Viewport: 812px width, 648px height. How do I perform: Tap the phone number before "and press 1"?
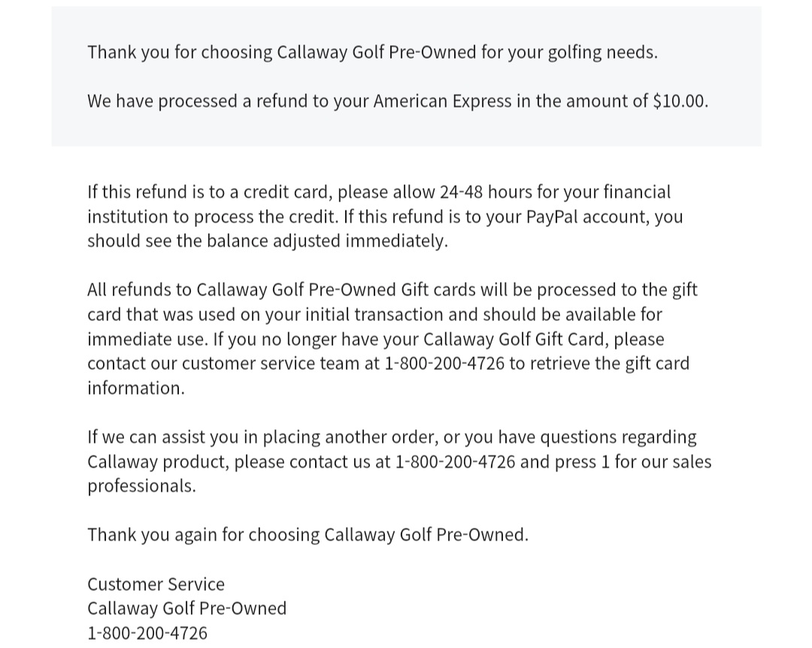[x=455, y=462]
